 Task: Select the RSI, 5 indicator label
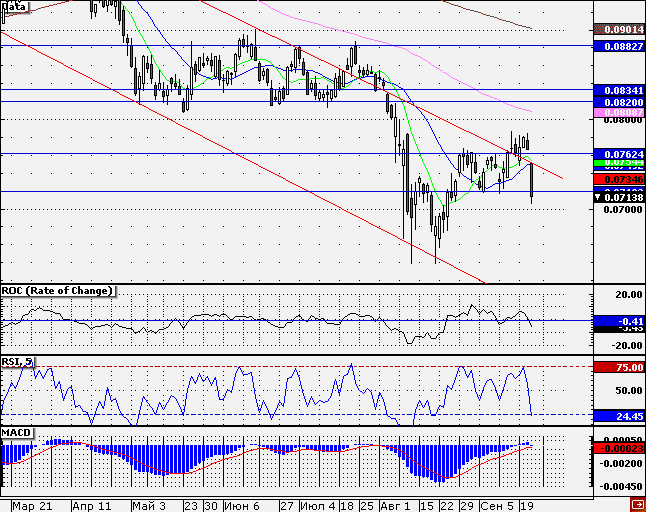[20, 361]
